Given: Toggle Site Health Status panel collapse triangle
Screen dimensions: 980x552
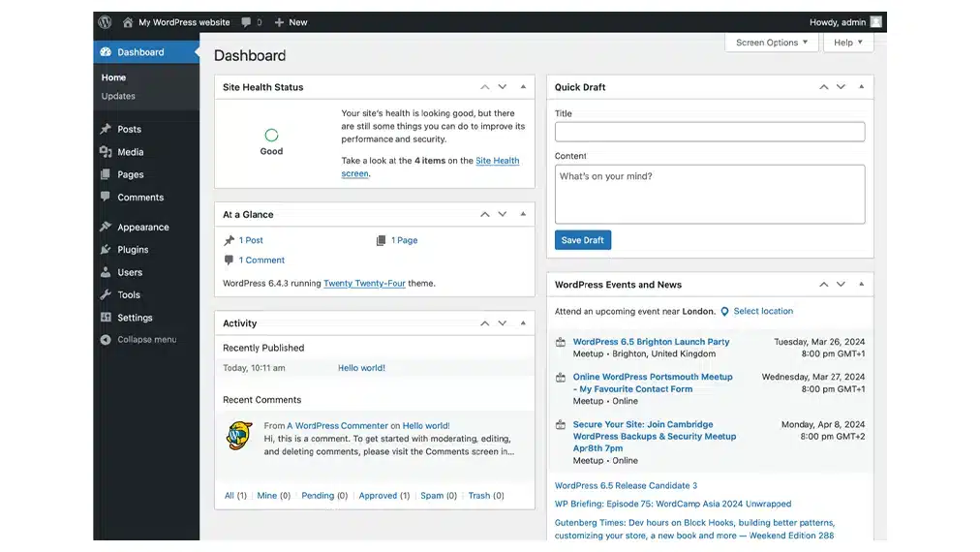Looking at the screenshot, I should click(523, 87).
